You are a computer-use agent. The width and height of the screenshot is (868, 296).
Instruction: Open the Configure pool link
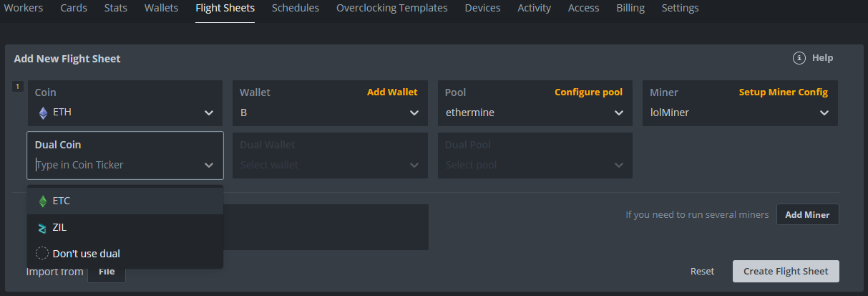click(588, 92)
